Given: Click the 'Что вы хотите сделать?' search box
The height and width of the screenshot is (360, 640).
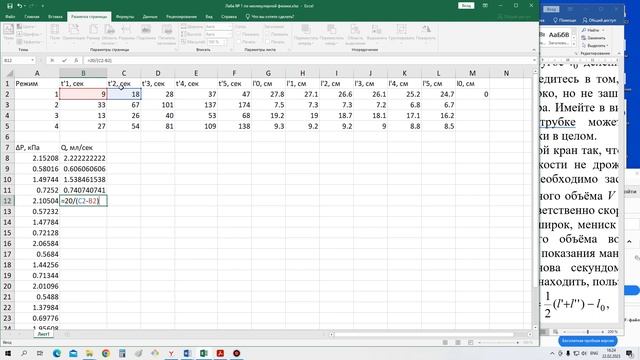Looking at the screenshot, I should click(270, 17).
